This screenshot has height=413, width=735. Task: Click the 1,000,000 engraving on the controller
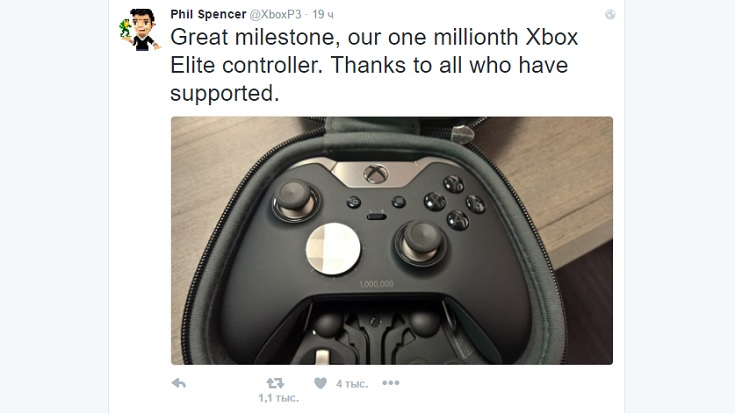pyautogui.click(x=376, y=284)
